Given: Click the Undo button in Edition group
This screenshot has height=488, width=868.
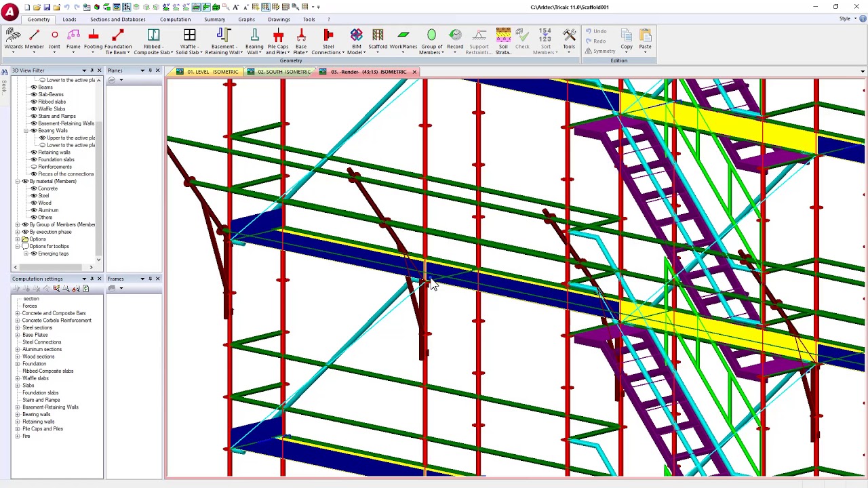Looking at the screenshot, I should point(596,31).
